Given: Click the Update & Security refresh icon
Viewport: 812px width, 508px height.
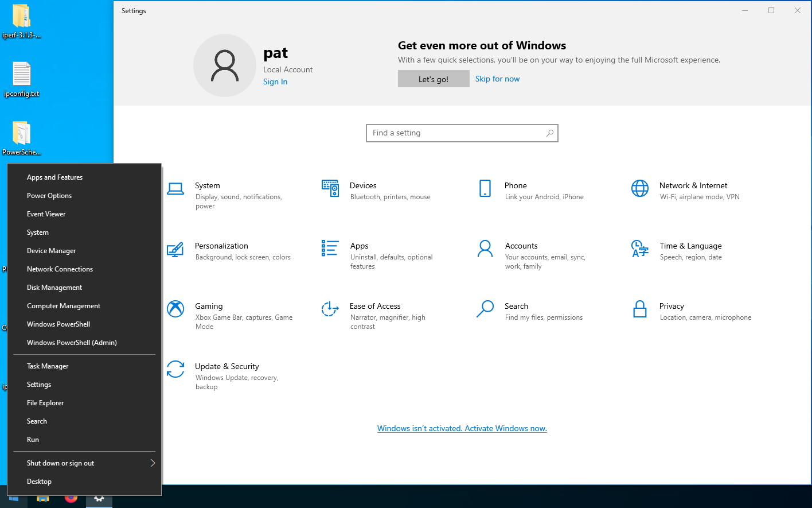Looking at the screenshot, I should (x=175, y=369).
